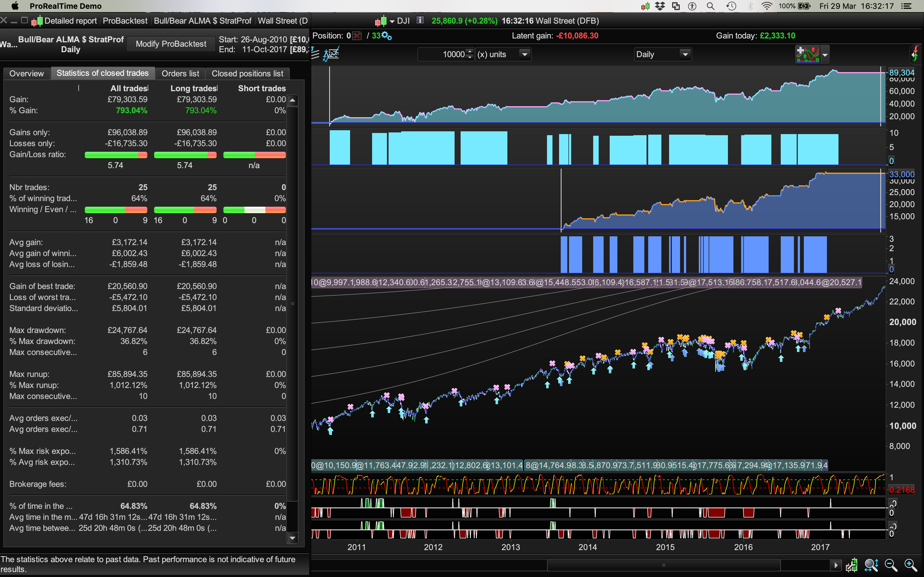This screenshot has width=924, height=577.
Task: Open candlestick chart settings wrench icon
Action: click(851, 565)
